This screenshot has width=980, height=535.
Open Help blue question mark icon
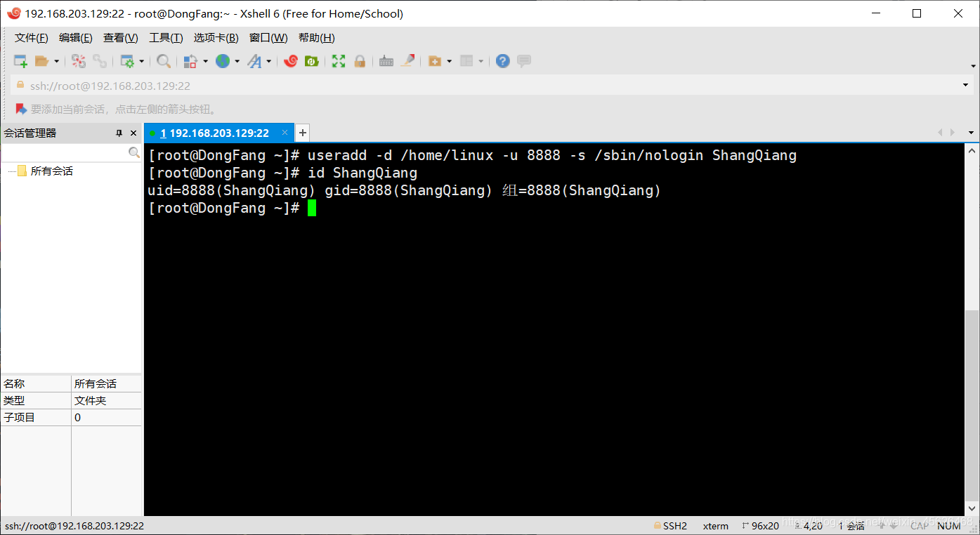point(502,61)
